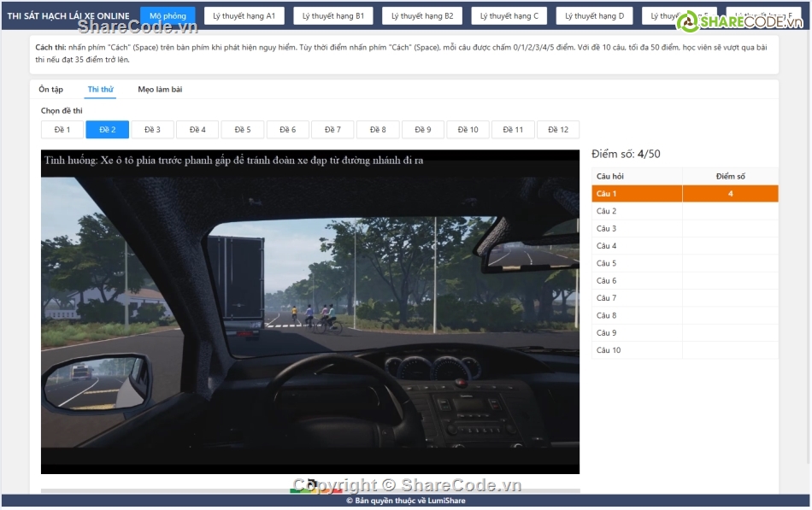Click the THI SÁT HẠCH LÁI XE ONLINE title
This screenshot has width=812, height=510.
pos(68,16)
